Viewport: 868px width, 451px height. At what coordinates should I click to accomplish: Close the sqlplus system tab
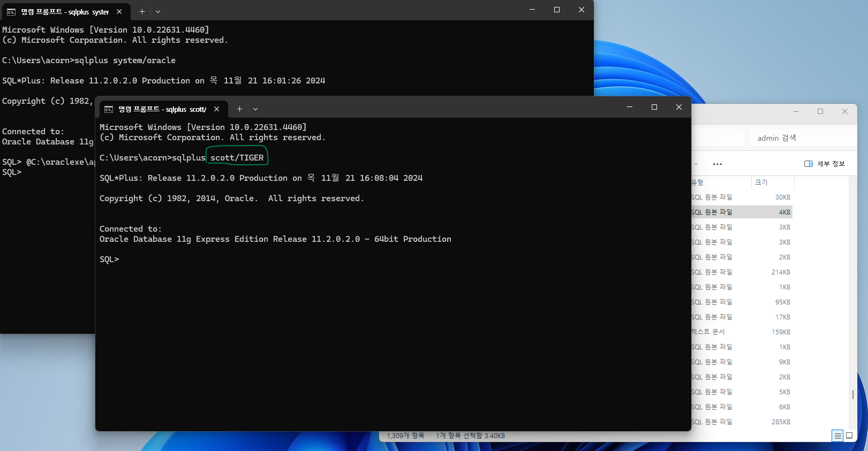(x=119, y=12)
